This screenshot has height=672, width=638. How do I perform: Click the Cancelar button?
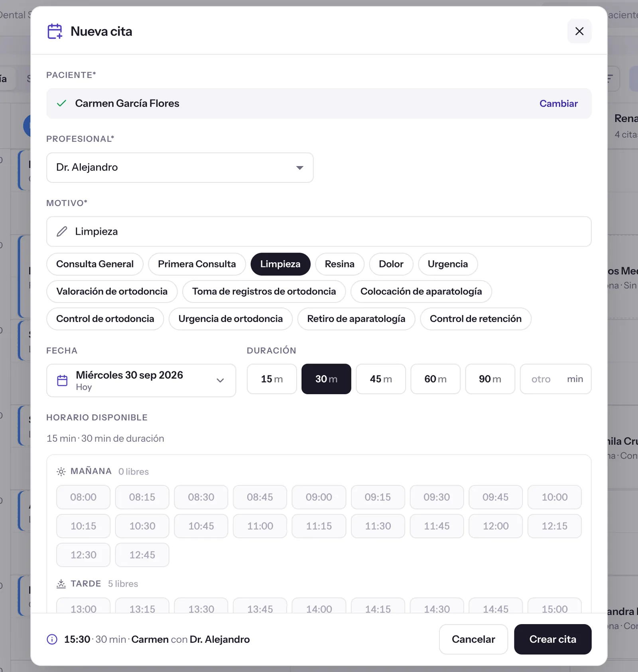pos(473,639)
